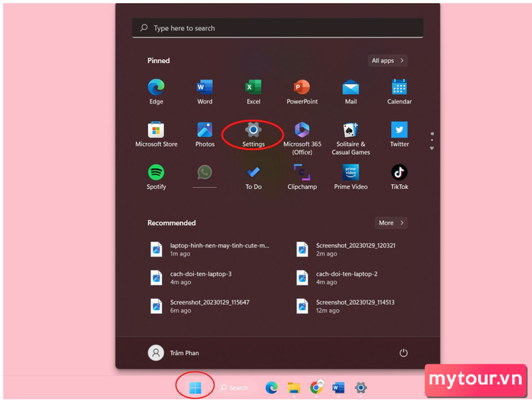Open Chrome from the taskbar

pos(316,387)
